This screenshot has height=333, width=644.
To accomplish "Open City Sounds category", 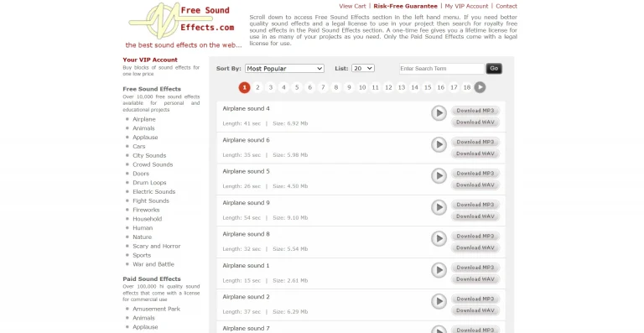I will pos(149,156).
